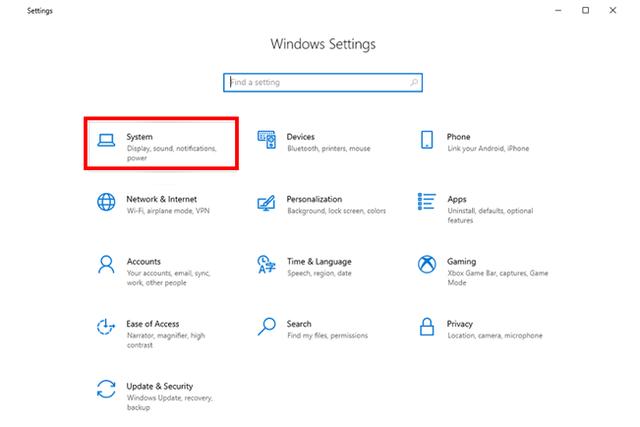The image size is (640, 427).
Task: Click the Phone icon
Action: pos(426,141)
